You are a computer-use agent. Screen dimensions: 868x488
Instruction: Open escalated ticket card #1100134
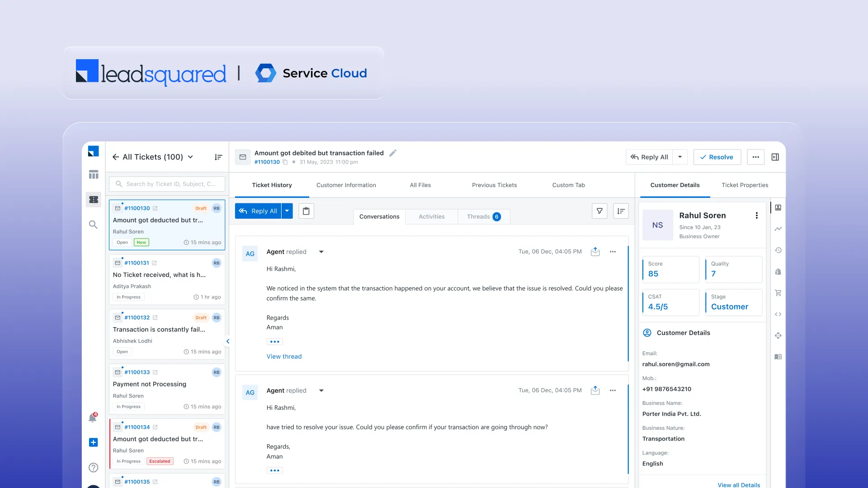pyautogui.click(x=167, y=444)
